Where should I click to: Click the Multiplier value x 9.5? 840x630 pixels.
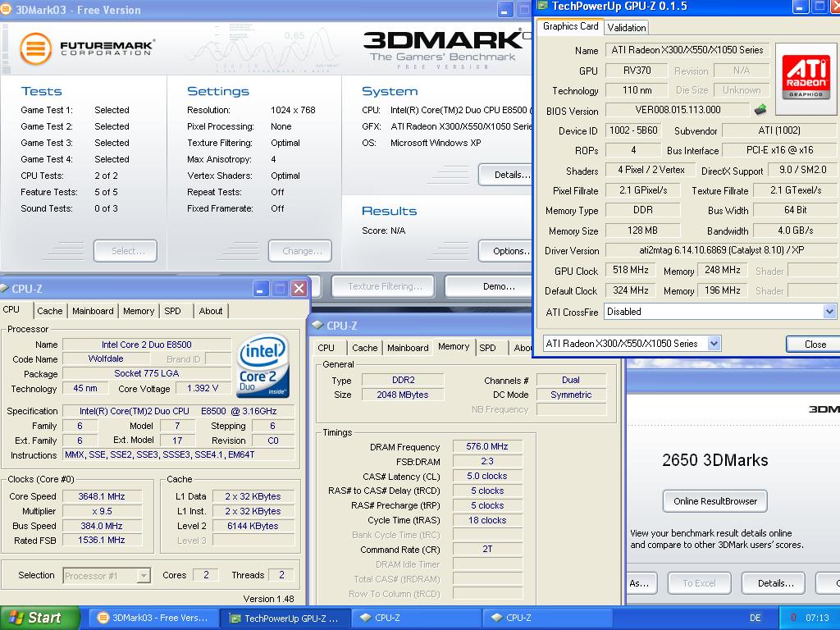[102, 511]
